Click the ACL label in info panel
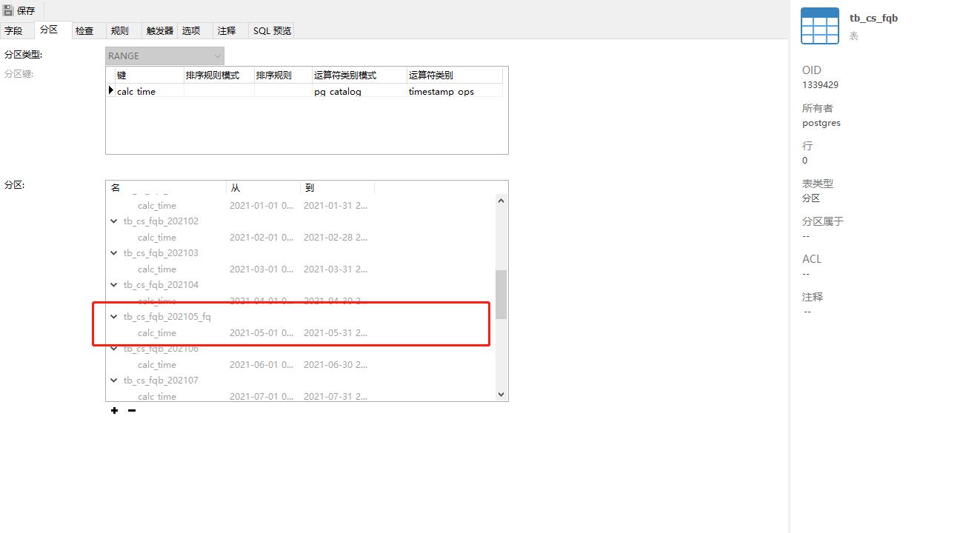The height and width of the screenshot is (533, 980). [x=811, y=259]
